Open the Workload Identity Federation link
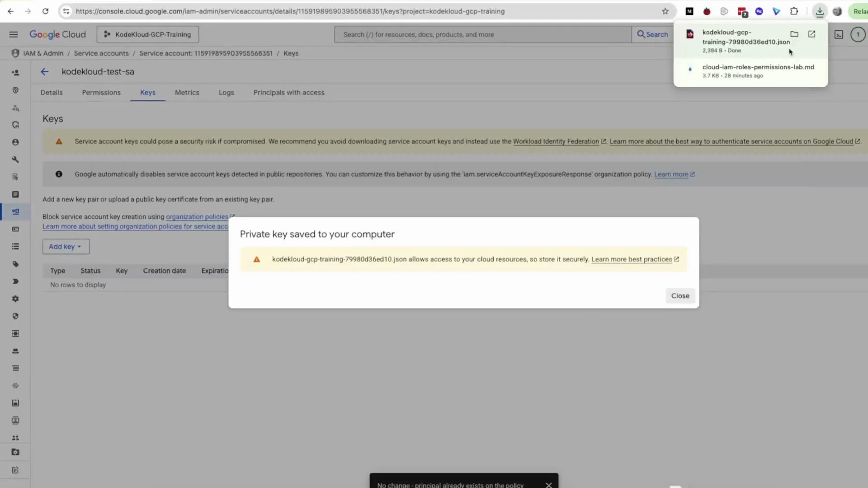This screenshot has height=488, width=868. (559, 141)
